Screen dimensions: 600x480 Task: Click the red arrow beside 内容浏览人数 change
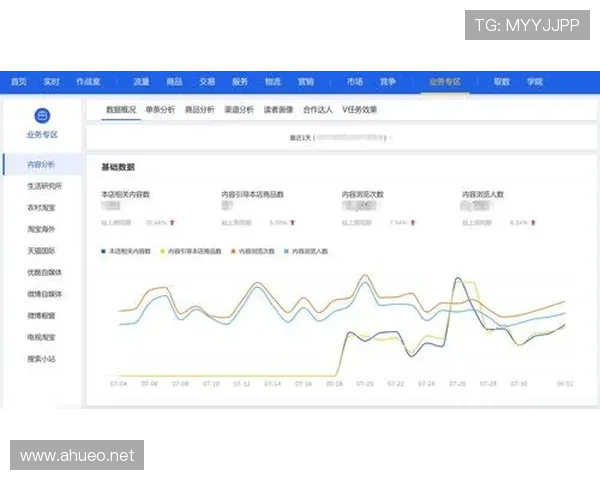tap(533, 222)
